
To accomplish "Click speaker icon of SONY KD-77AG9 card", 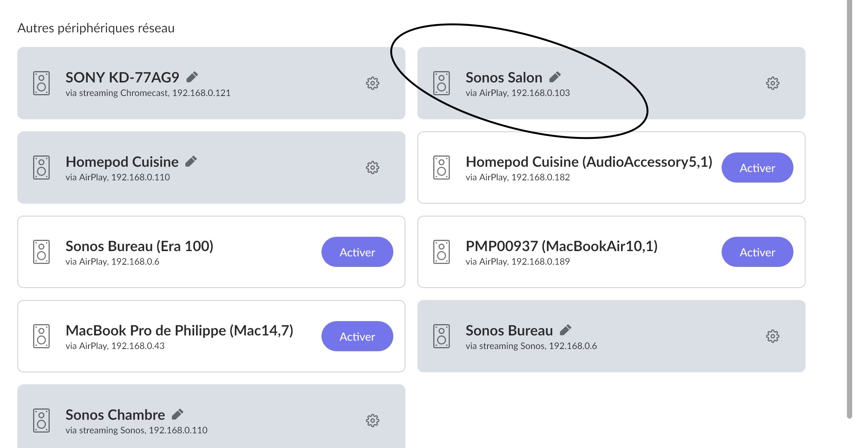I will [x=41, y=83].
